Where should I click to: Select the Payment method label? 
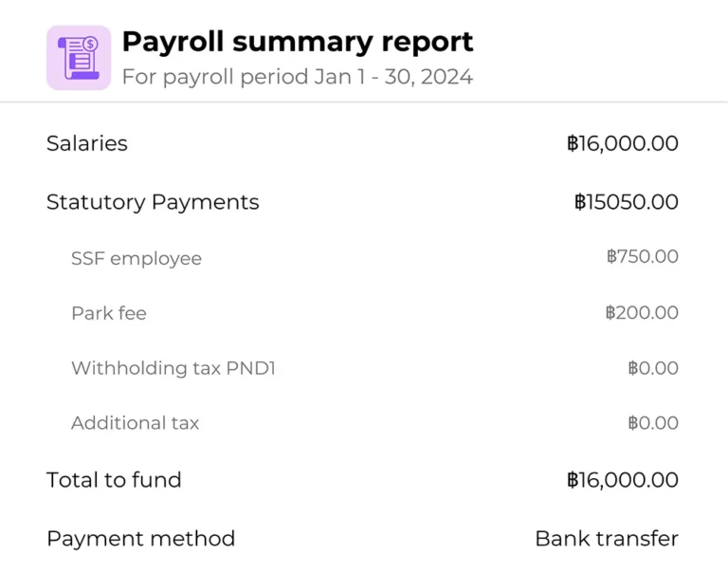pyautogui.click(x=140, y=539)
